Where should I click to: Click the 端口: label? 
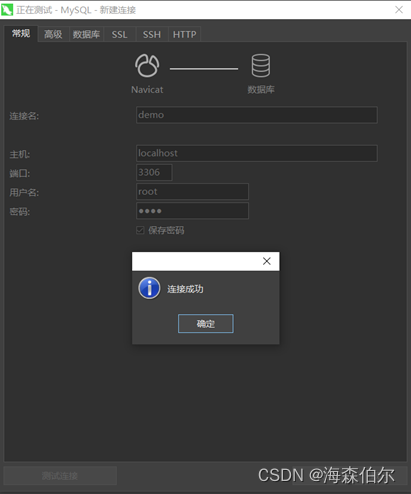(x=20, y=173)
